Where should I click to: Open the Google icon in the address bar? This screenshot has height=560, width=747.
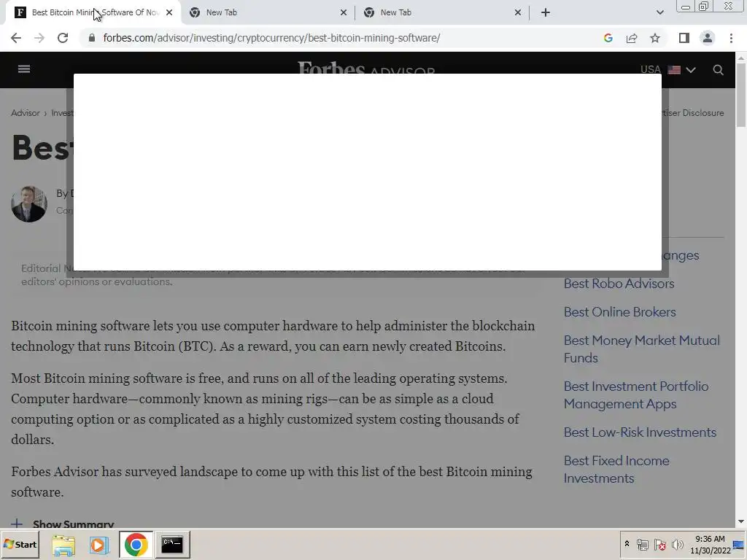pos(608,38)
